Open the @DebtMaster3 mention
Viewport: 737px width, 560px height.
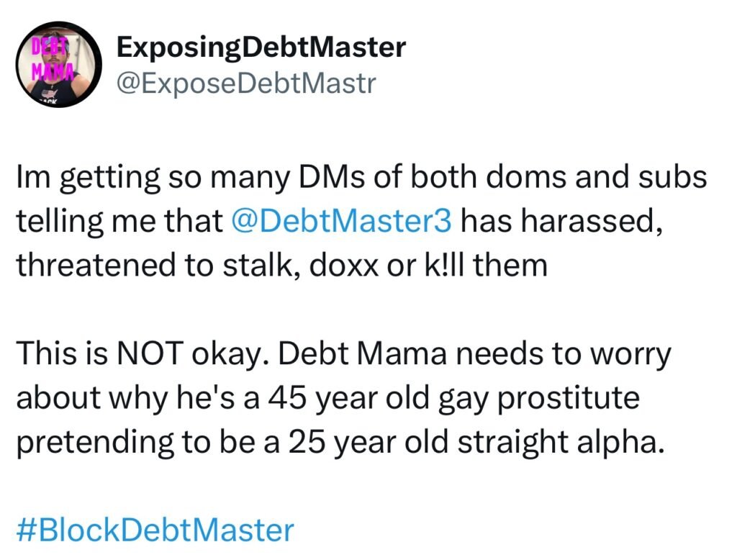[343, 221]
